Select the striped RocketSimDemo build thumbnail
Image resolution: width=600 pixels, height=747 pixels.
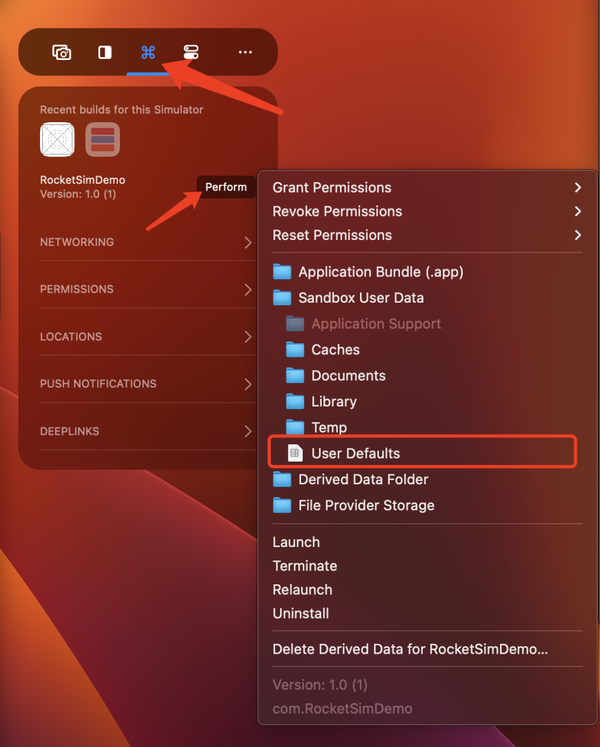coord(102,140)
